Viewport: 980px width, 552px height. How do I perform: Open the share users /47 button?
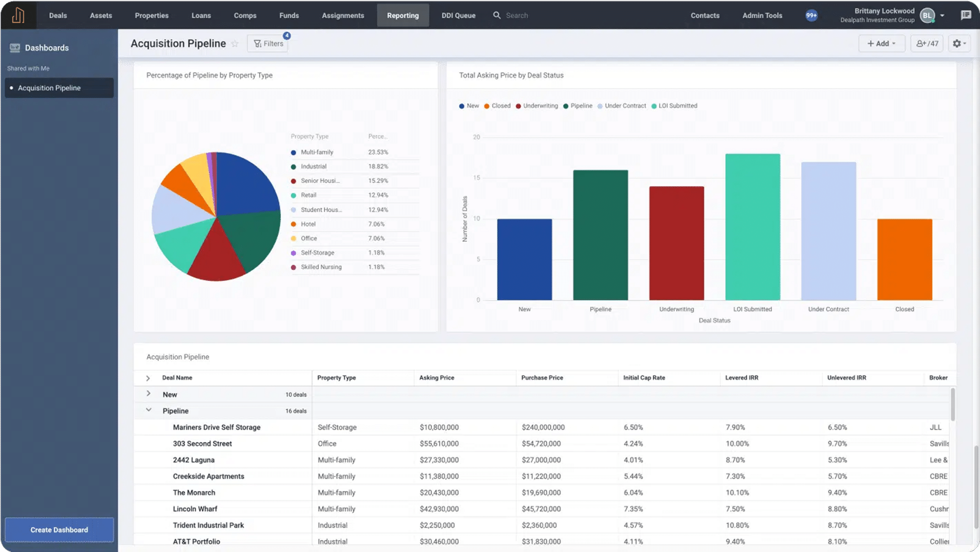click(927, 44)
